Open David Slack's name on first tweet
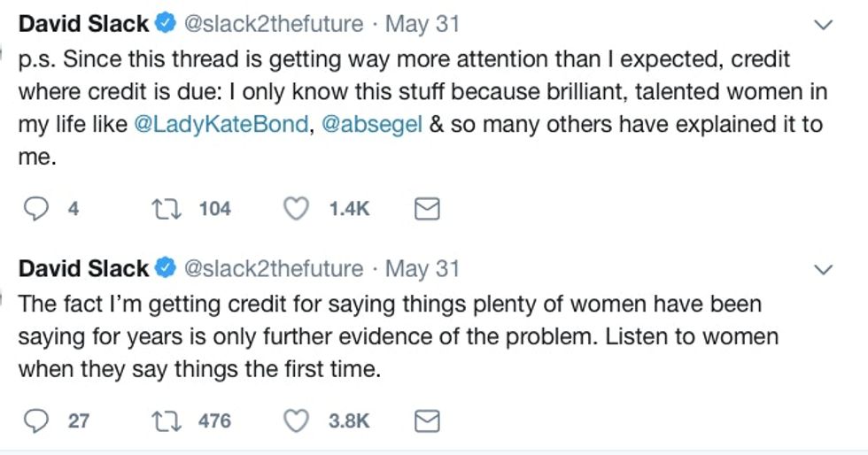The height and width of the screenshot is (455, 868). pyautogui.click(x=83, y=25)
